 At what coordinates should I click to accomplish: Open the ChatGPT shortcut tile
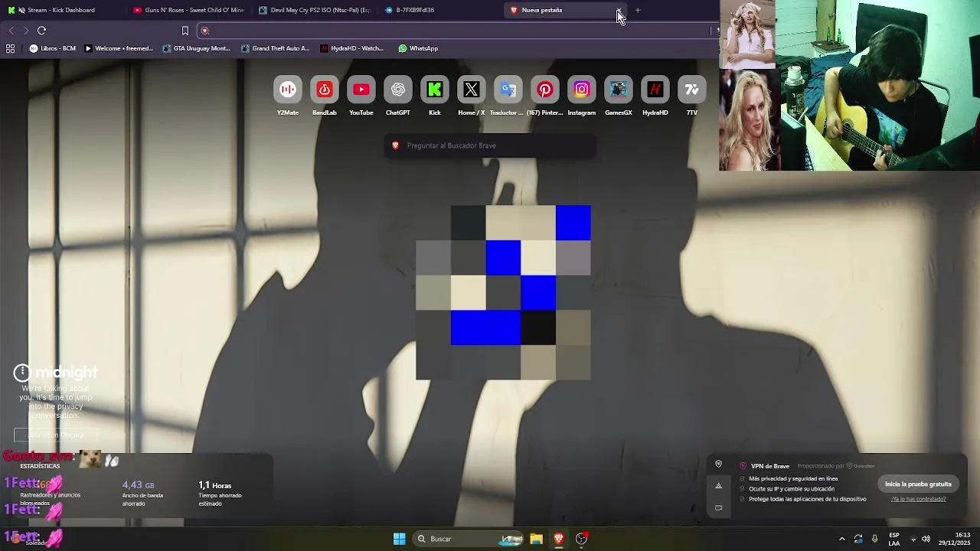coord(398,90)
